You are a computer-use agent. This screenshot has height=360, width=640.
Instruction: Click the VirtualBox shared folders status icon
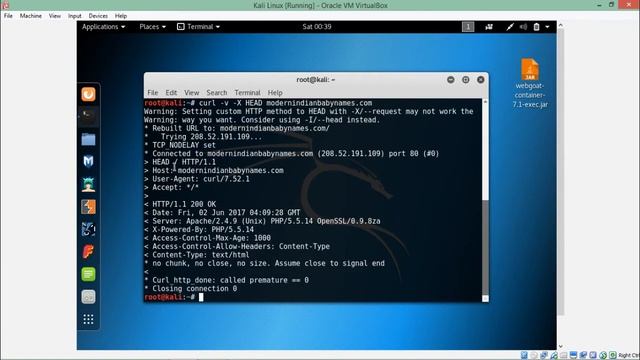pyautogui.click(x=564, y=356)
